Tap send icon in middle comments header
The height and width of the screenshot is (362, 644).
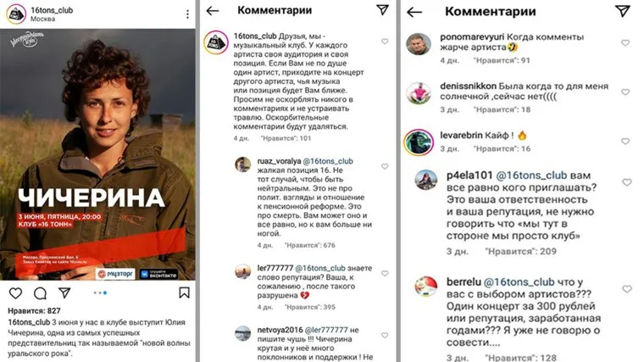[x=382, y=10]
